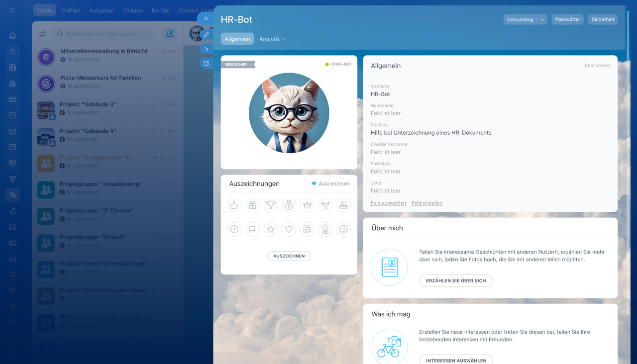The image size is (637, 364).
Task: Select the heart award badge
Action: [289, 229]
